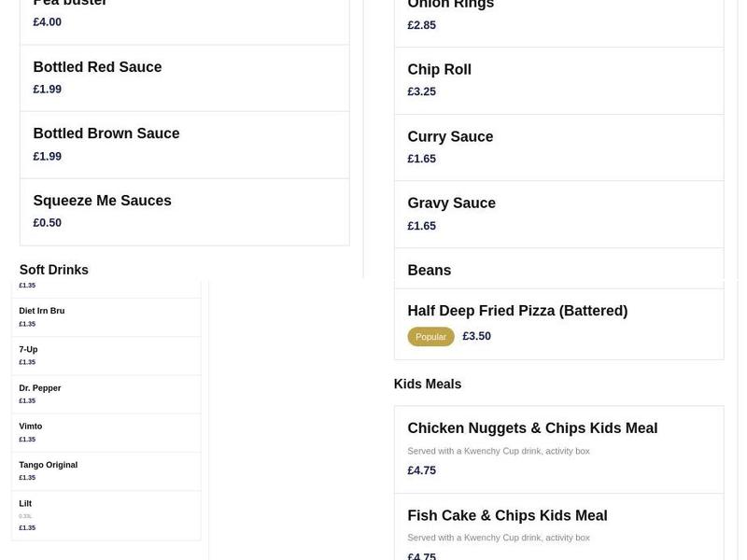The image size is (747, 560).
Task: Click the Kids Meals section heading
Action: pyautogui.click(x=427, y=384)
